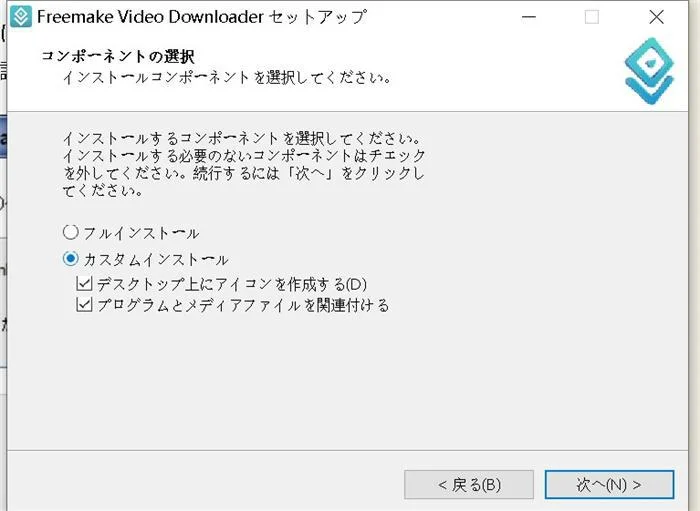Click the desktop icon option's label text
The image size is (700, 511).
point(232,284)
